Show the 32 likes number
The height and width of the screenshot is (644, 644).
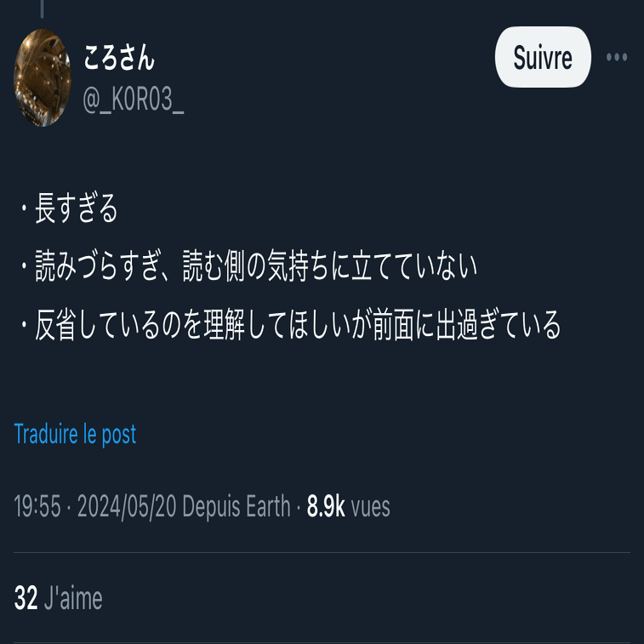(x=26, y=598)
